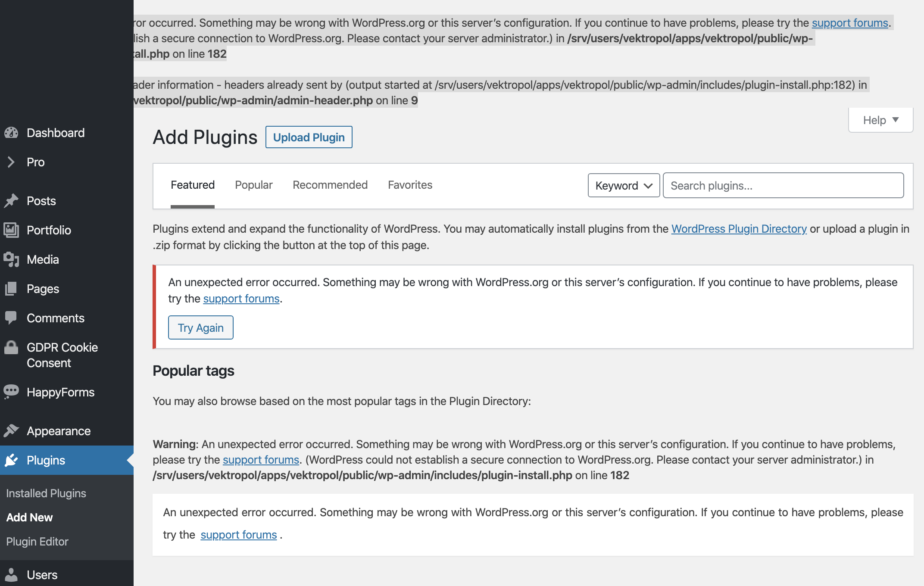Click the GDPR Cookie Consent lock icon
924x586 pixels.
11,347
